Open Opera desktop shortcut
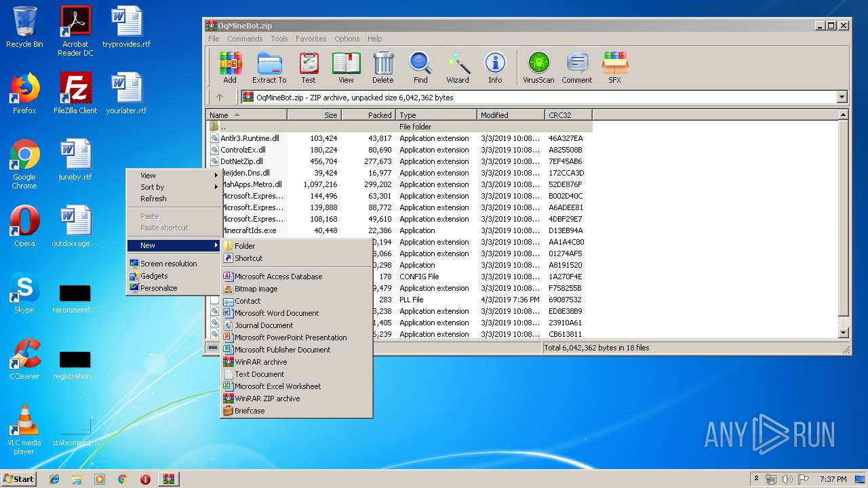This screenshot has width=868, height=488. click(24, 226)
